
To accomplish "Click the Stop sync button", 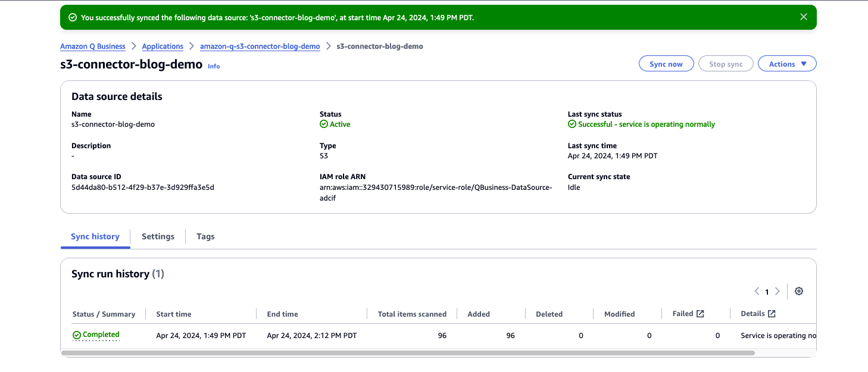I will tap(726, 64).
